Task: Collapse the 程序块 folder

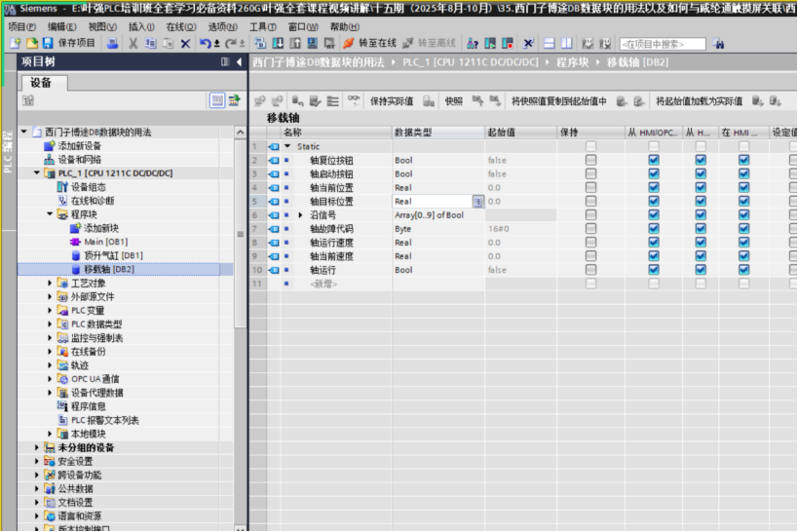Action: pos(50,214)
